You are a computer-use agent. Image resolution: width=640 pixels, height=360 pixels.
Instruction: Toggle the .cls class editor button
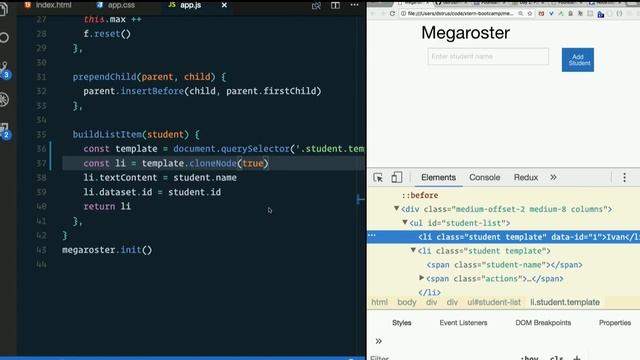point(556,358)
